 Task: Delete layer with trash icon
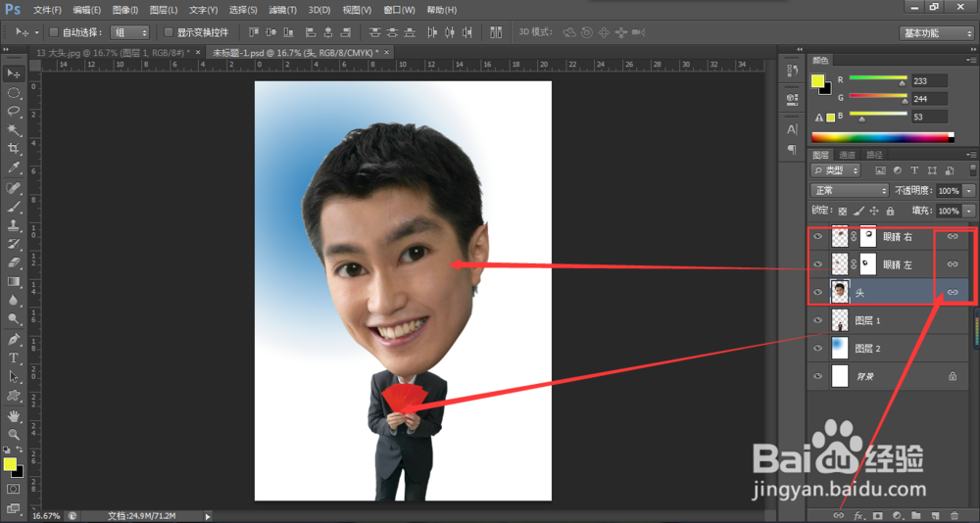(954, 515)
